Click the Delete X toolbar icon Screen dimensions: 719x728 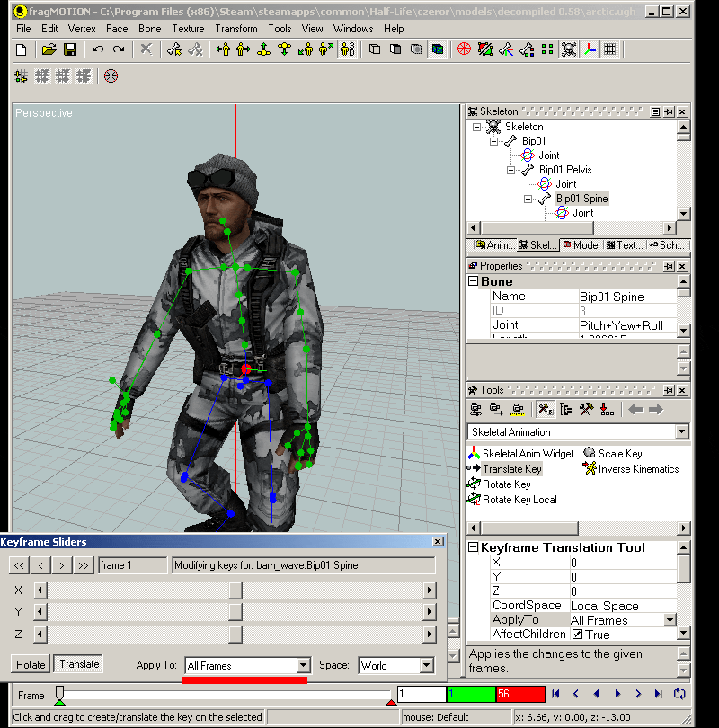tap(146, 49)
